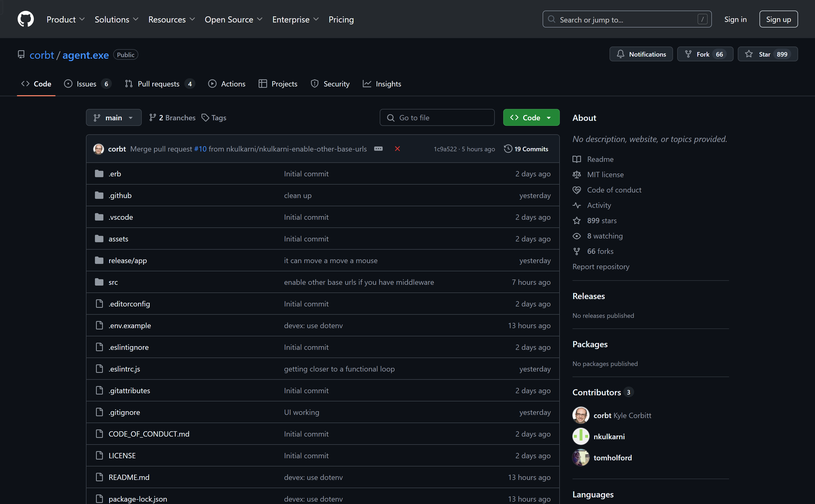This screenshot has height=504, width=815.
Task: Click the agent.exe repository name
Action: 86,55
